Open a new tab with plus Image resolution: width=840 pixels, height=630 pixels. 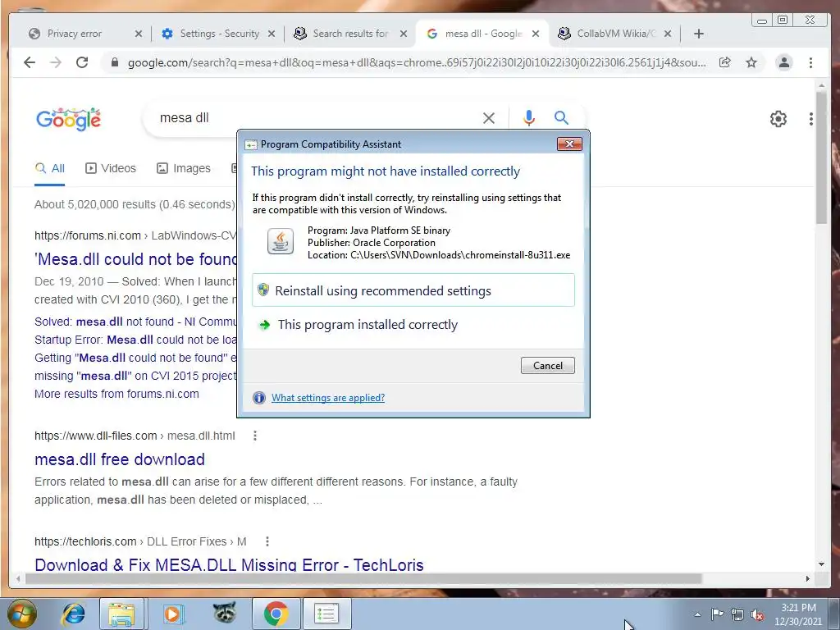coord(699,34)
